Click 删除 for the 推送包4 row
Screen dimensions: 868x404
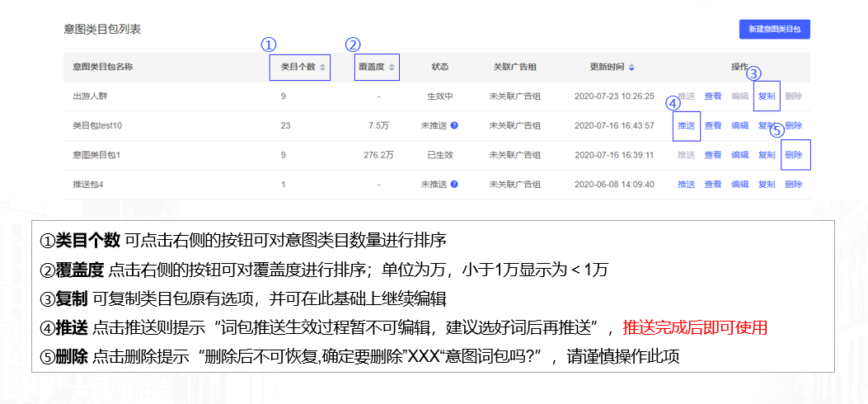point(793,184)
